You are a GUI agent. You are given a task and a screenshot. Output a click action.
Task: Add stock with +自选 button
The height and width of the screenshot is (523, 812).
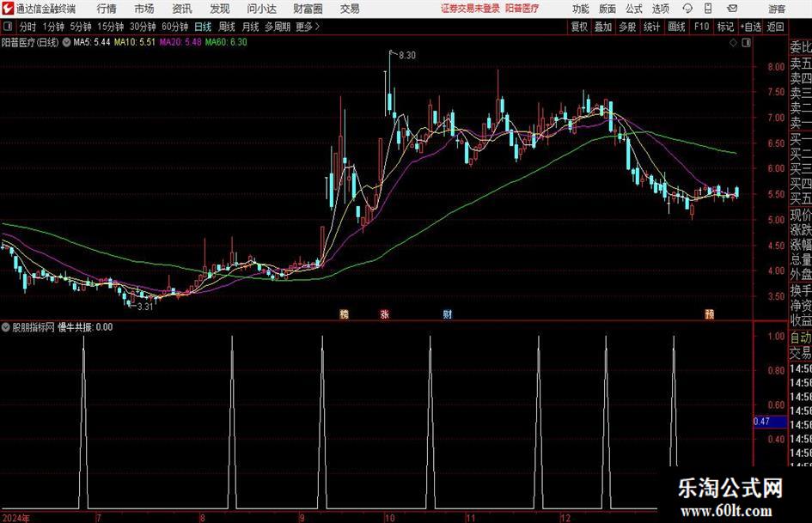pos(751,27)
